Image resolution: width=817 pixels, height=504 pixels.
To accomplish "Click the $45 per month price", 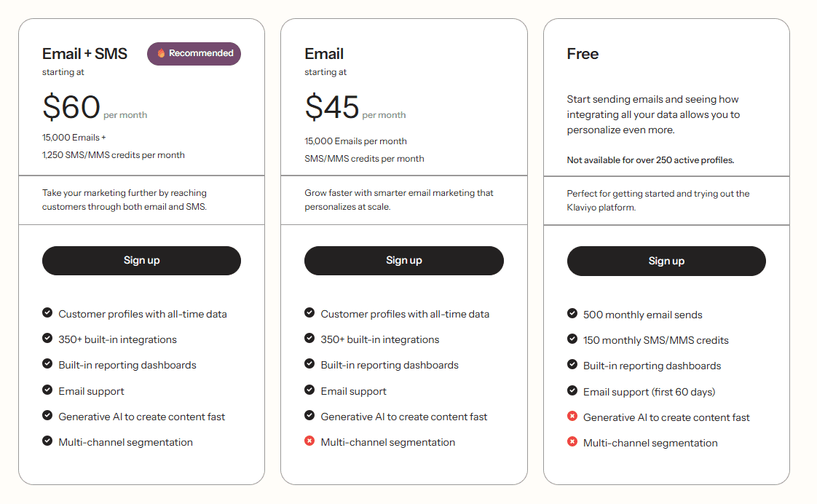I will (355, 107).
